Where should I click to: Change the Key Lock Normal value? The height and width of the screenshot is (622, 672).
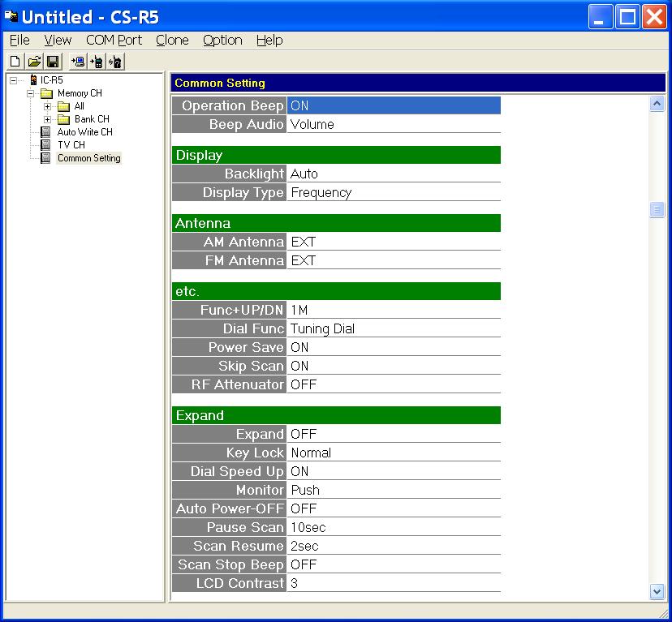point(394,453)
